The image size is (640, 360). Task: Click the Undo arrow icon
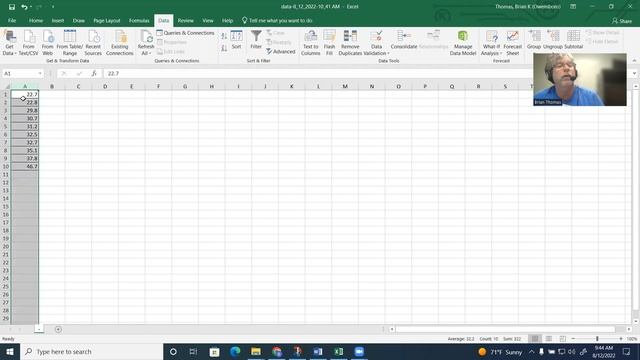click(x=24, y=7)
